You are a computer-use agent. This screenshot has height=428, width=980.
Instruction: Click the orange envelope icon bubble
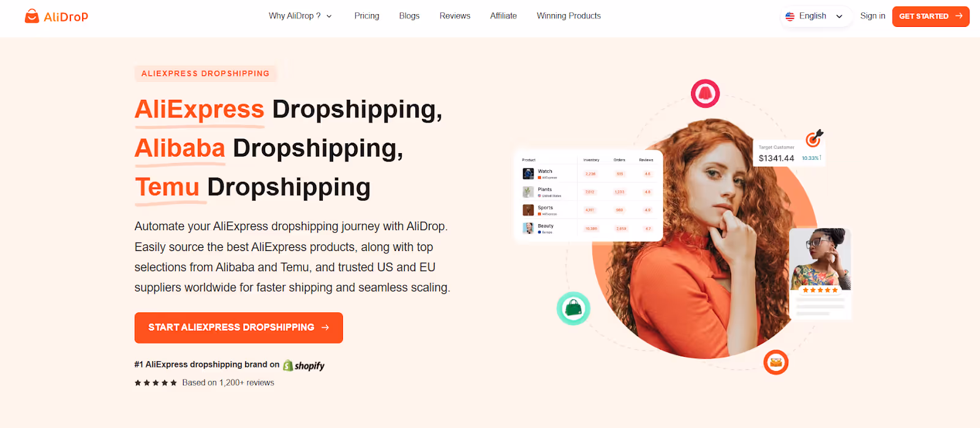776,362
